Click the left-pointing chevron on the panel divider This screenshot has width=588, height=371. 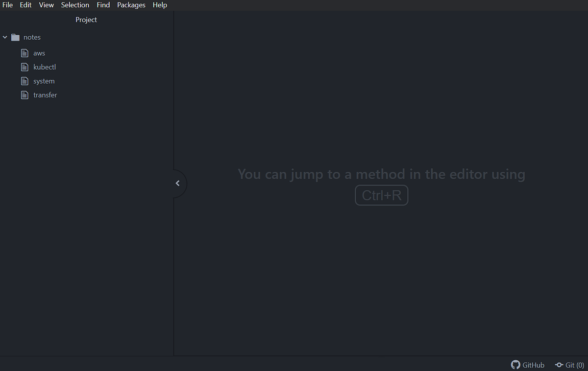tap(177, 183)
